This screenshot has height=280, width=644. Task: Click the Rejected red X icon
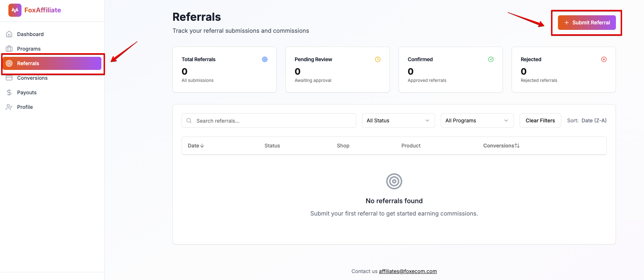pyautogui.click(x=604, y=59)
